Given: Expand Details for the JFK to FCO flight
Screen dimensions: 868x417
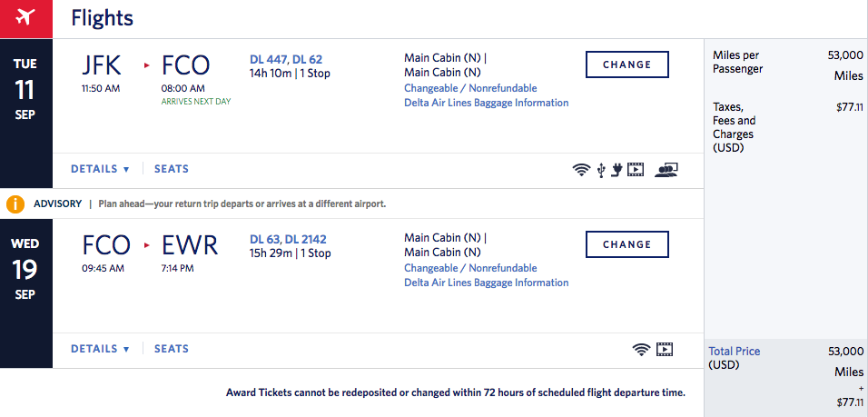Looking at the screenshot, I should (100, 169).
